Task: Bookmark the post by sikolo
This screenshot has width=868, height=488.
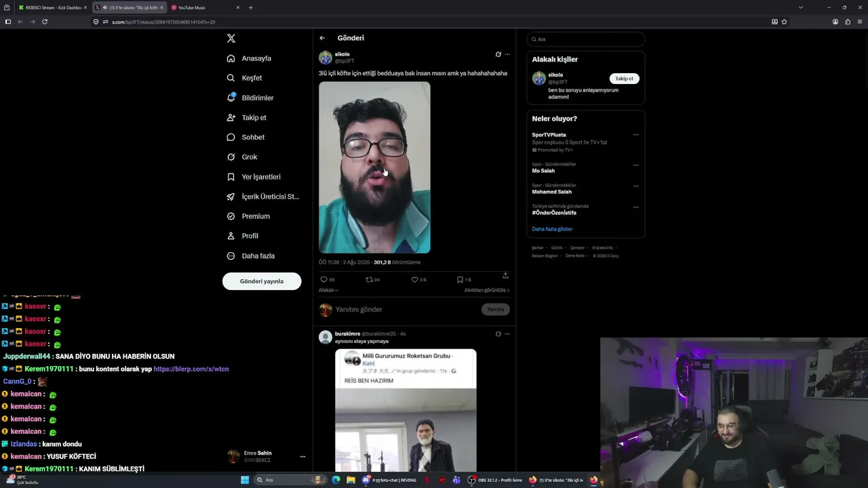Action: 460,279
